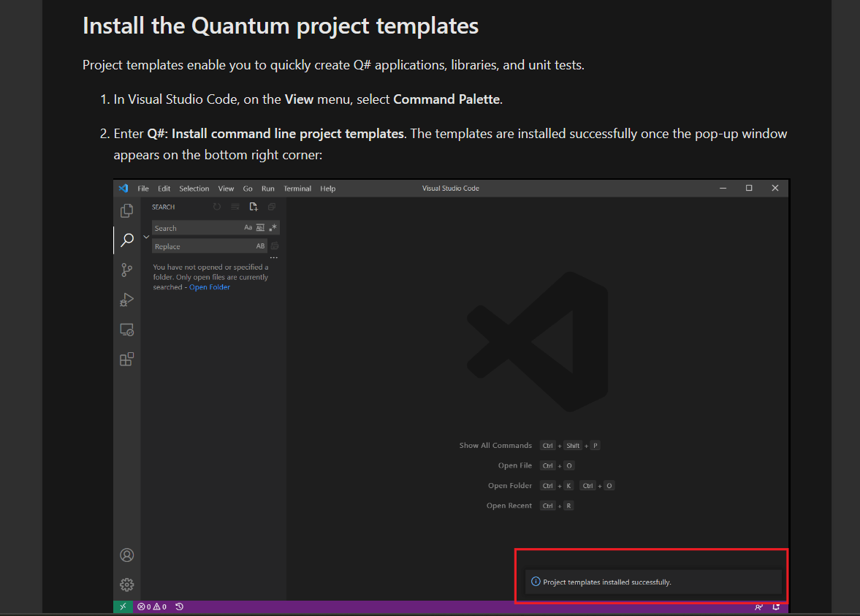
Task: Click the Refresh icon in the Search panel header
Action: click(217, 207)
